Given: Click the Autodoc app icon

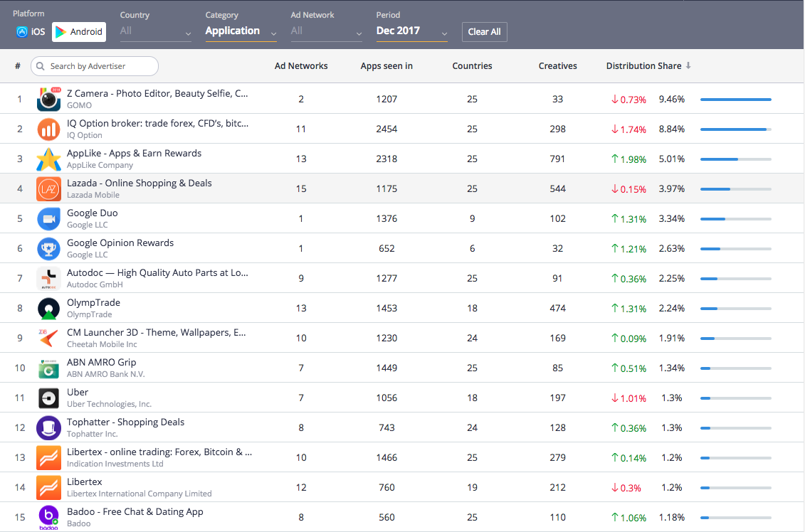Looking at the screenshot, I should click(49, 279).
